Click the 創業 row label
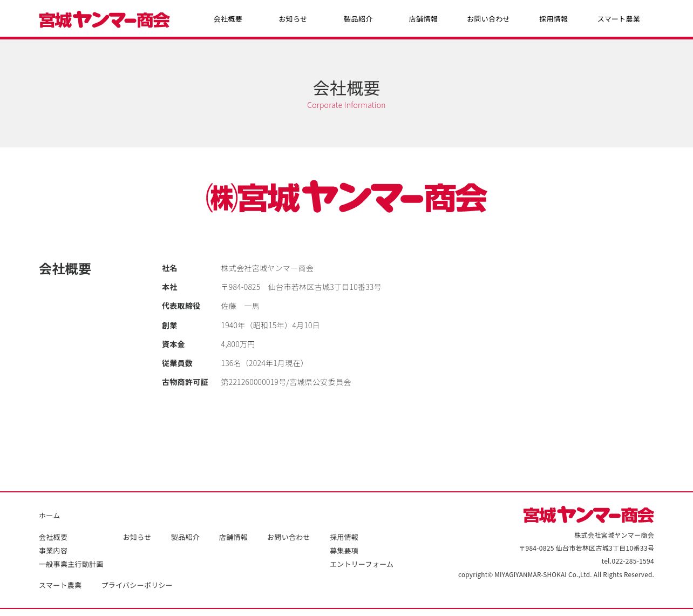 169,326
